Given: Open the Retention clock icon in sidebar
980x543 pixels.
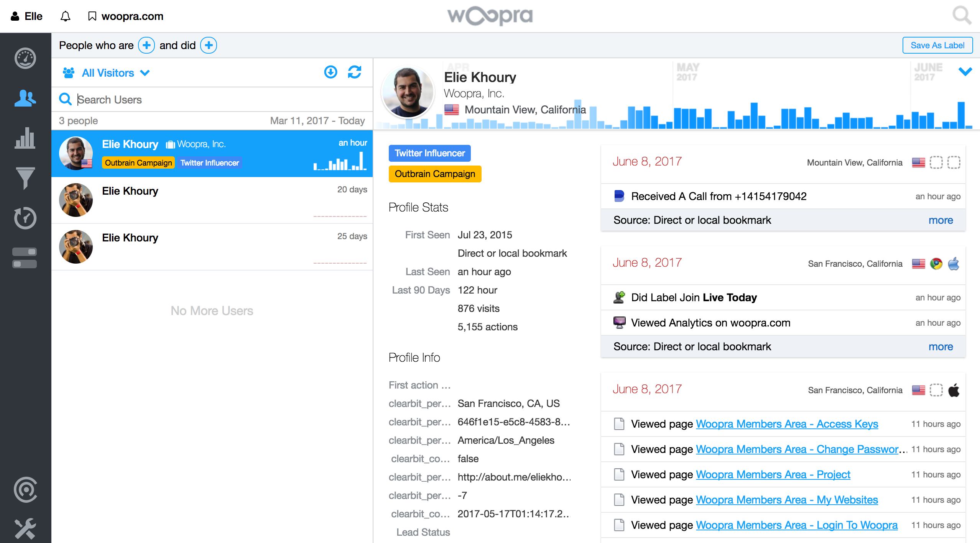Looking at the screenshot, I should pyautogui.click(x=25, y=218).
